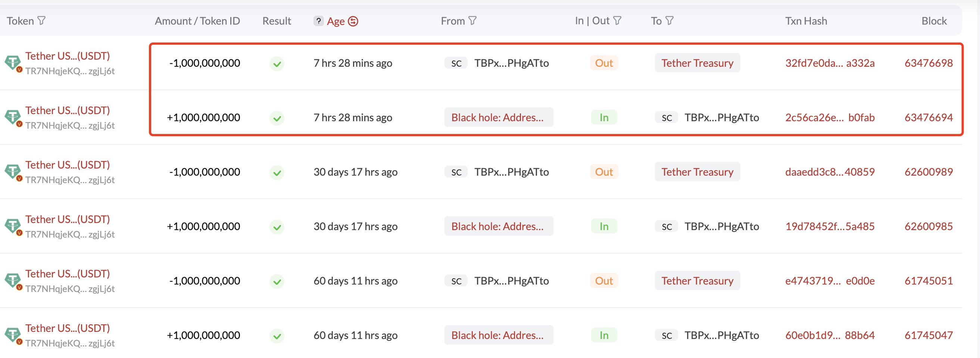Viewport: 980px width, 358px height.
Task: Open block 63476694
Action: pos(928,117)
